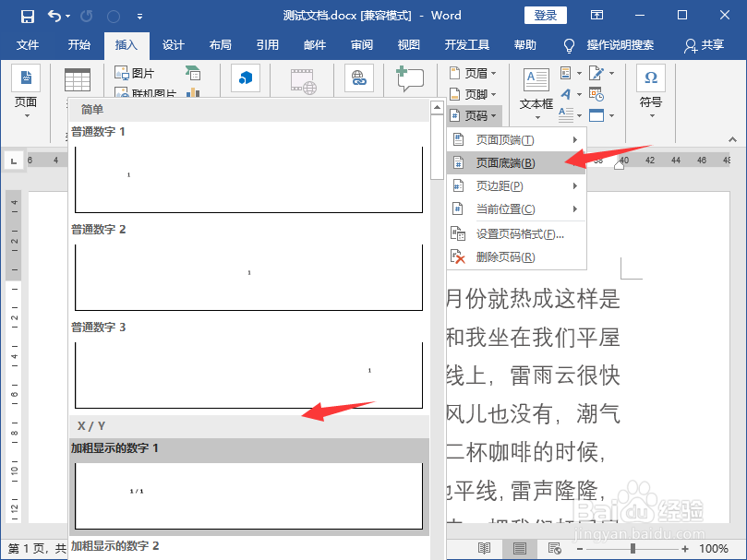Click the zoom out minus button
The height and width of the screenshot is (560, 747).
[x=579, y=549]
